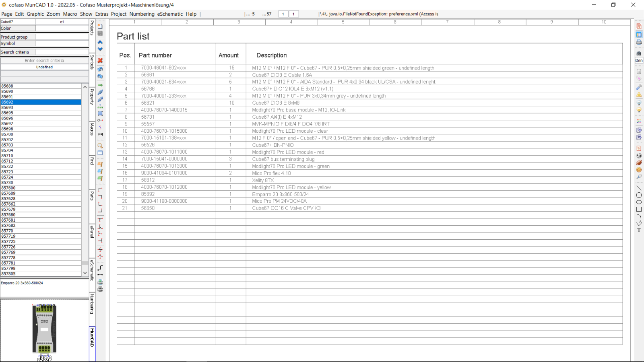Screen dimensions: 644x362
Task: Click the soccer ball icon on right toolbar
Action: (639, 156)
